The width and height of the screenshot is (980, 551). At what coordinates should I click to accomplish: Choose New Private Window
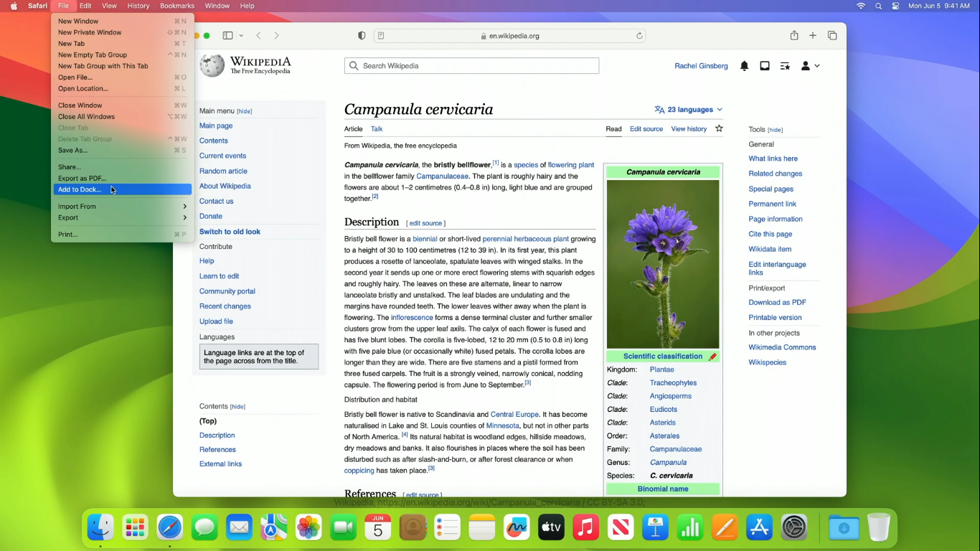click(x=122, y=32)
